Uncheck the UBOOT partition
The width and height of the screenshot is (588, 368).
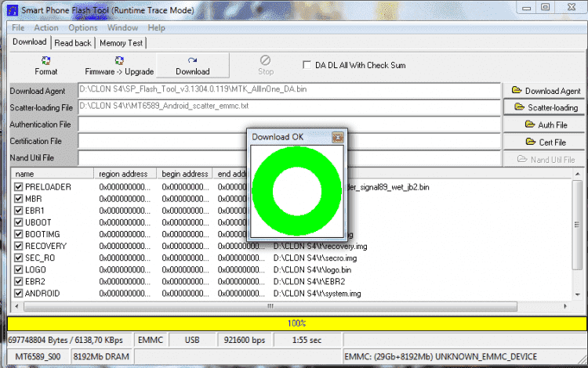click(18, 222)
